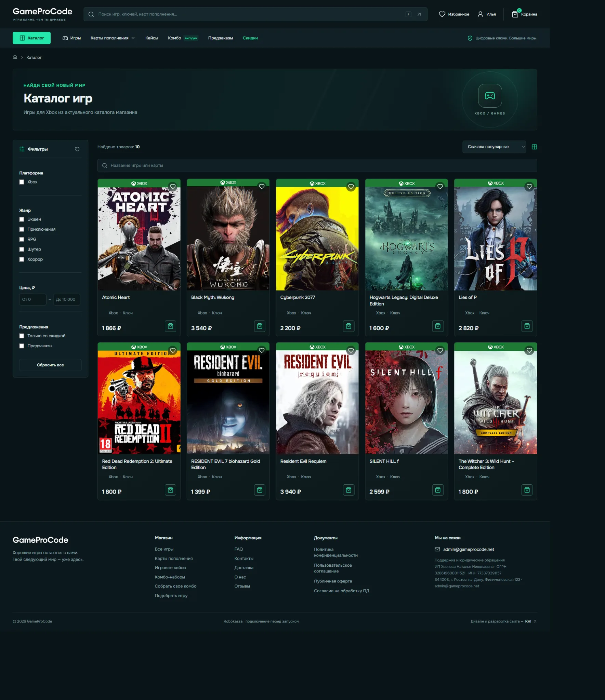This screenshot has width=605, height=700.
Task: Add Lies of P to cart
Action: tap(527, 326)
